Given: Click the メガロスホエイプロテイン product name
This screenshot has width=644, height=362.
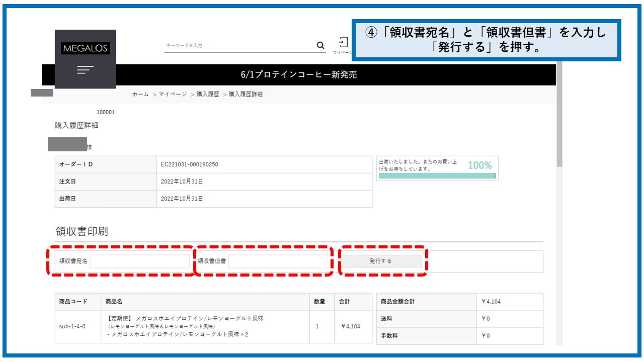Looking at the screenshot, I should point(186,319).
